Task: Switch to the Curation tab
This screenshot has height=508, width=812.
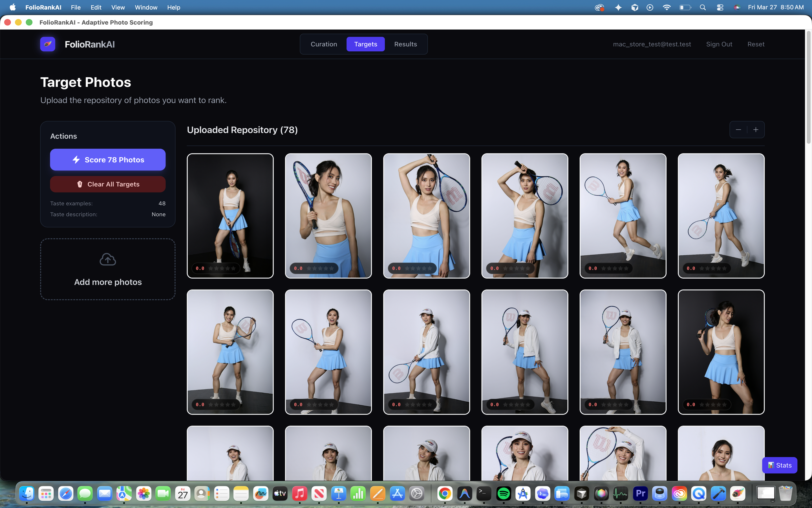Action: pos(324,44)
